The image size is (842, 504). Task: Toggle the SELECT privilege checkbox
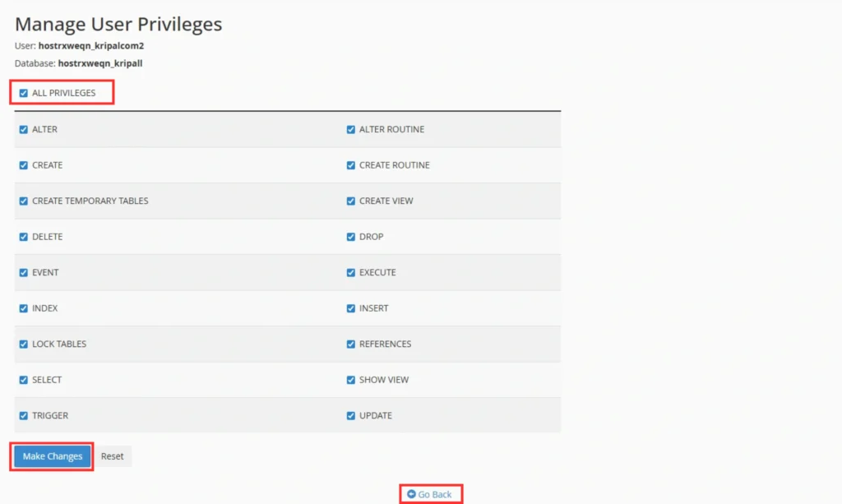coord(24,380)
